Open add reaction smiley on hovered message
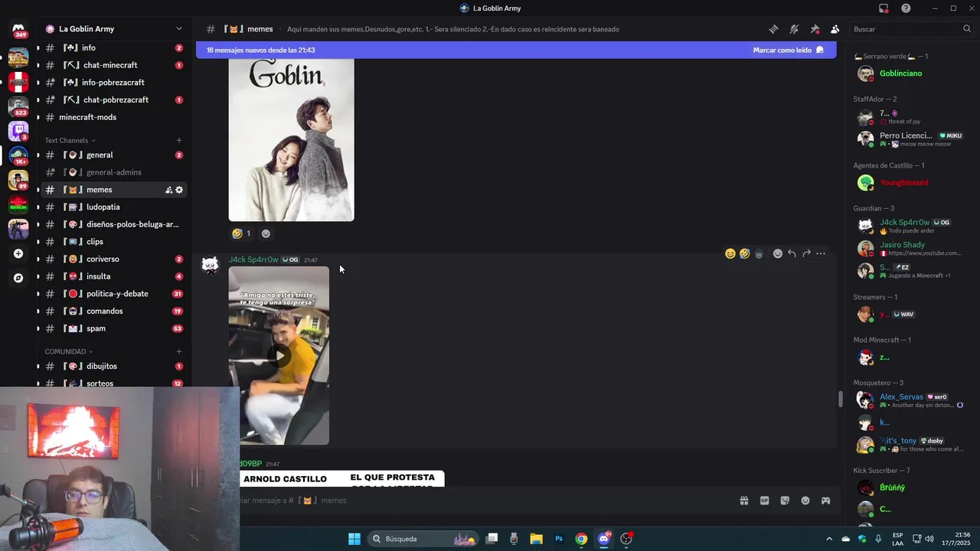The width and height of the screenshot is (980, 551). click(778, 253)
